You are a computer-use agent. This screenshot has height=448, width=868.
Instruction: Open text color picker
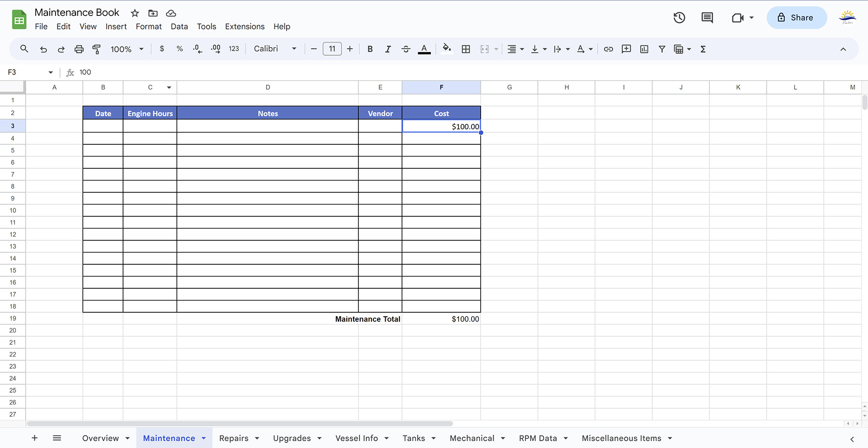pyautogui.click(x=424, y=49)
